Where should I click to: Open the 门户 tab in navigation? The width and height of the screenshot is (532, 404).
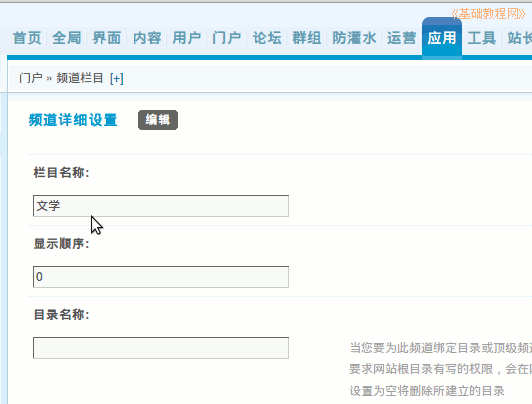(x=227, y=38)
